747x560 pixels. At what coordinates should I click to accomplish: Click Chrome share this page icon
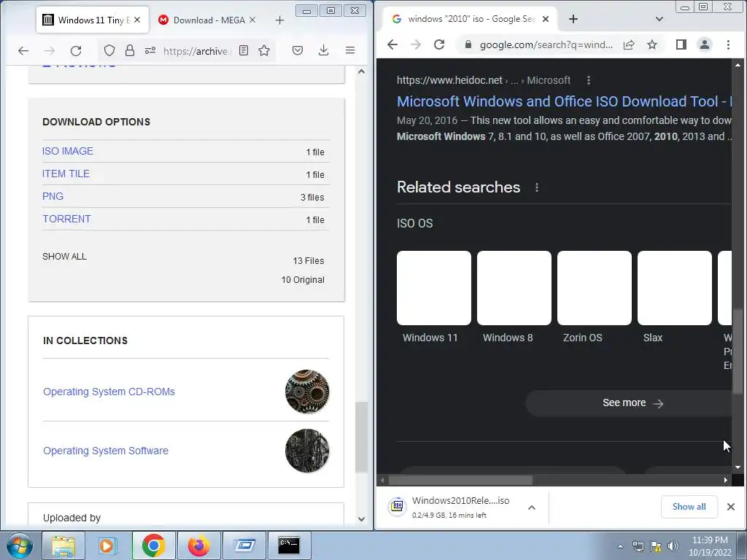point(629,44)
